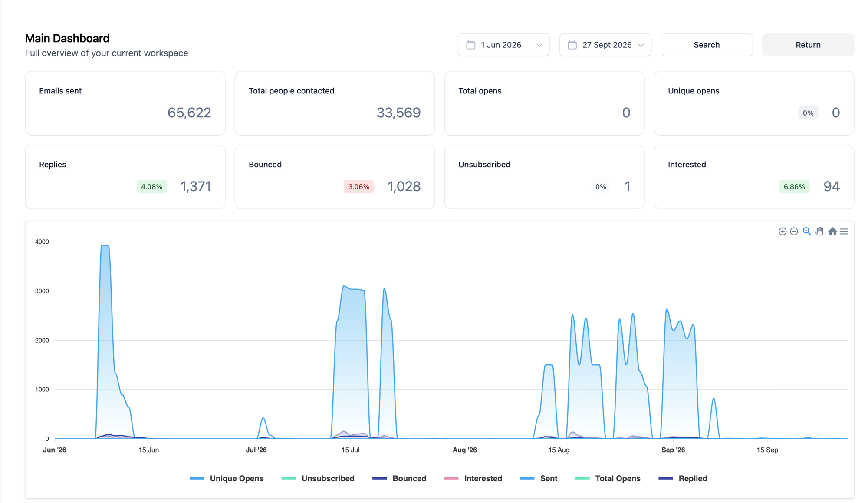Click the start date calendar icon
This screenshot has width=868, height=503.
(x=470, y=45)
